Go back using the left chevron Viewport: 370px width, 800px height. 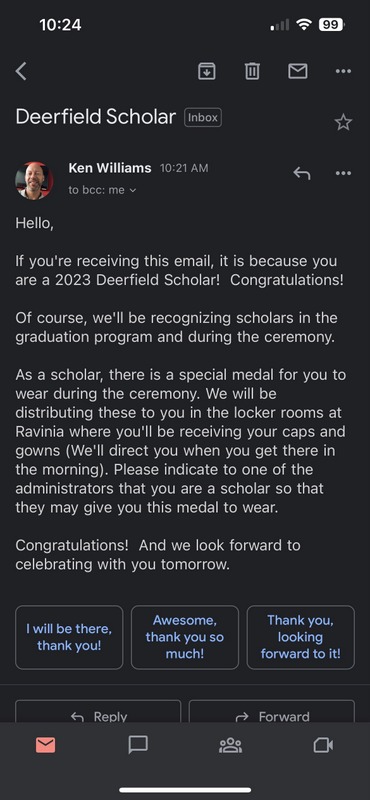pos(21,71)
